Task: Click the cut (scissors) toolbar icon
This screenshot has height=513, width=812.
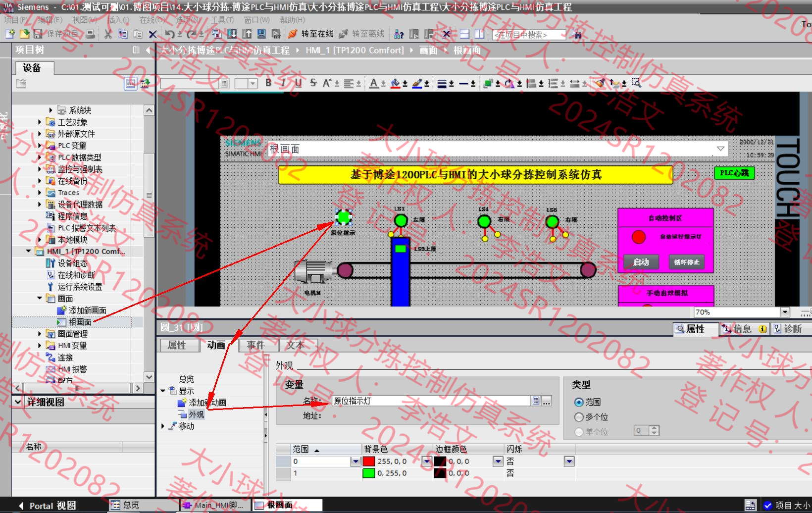Action: 108,34
